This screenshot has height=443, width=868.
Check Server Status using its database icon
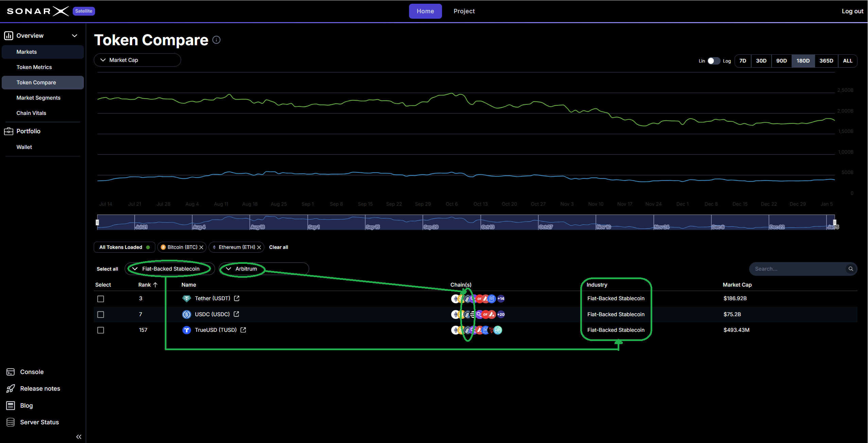click(x=11, y=422)
